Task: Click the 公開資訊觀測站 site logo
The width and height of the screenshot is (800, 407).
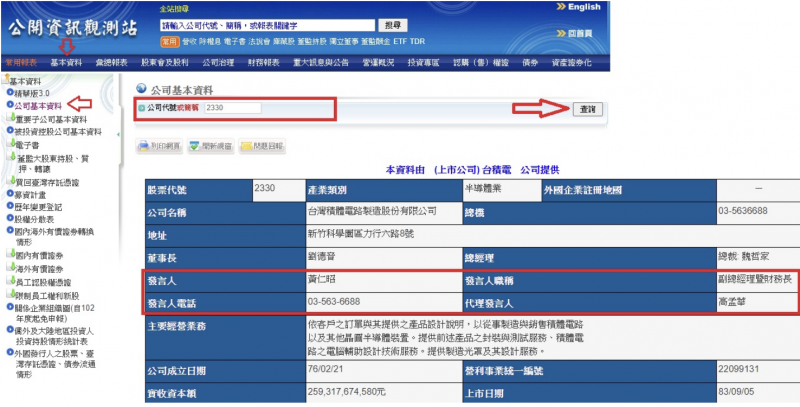Action: (72, 29)
